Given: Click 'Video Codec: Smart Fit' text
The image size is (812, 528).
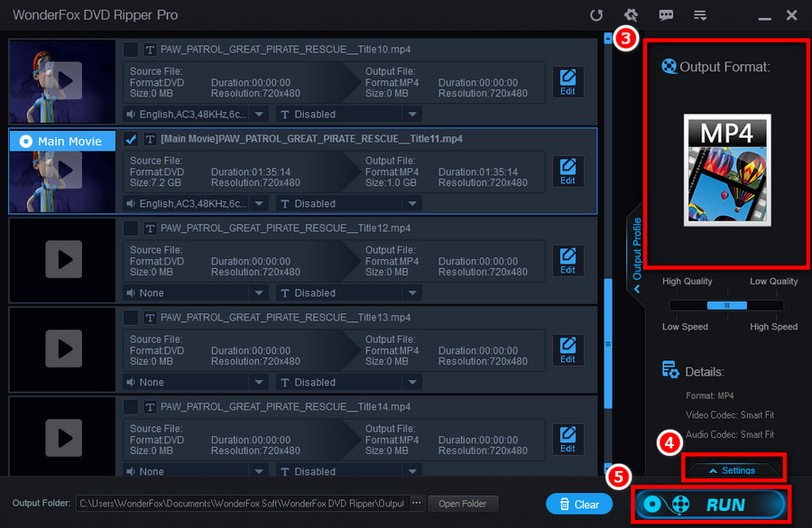Looking at the screenshot, I should pyautogui.click(x=730, y=415).
